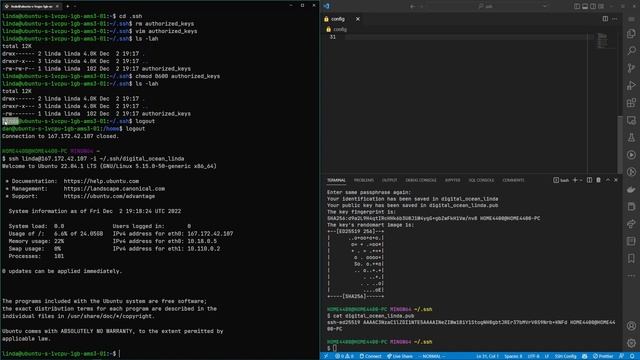The width and height of the screenshot is (640, 360).
Task: Open the Extensions view in activity bar
Action: [x=631, y=103]
